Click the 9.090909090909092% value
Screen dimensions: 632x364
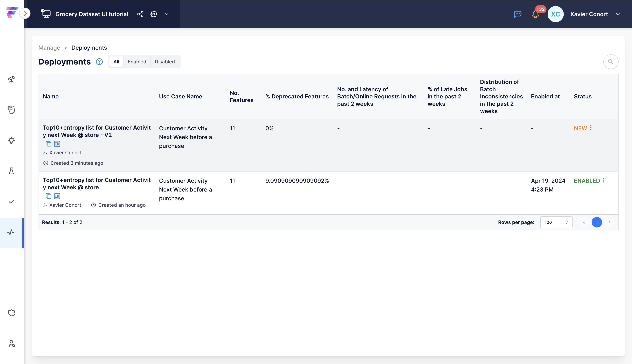tap(297, 181)
